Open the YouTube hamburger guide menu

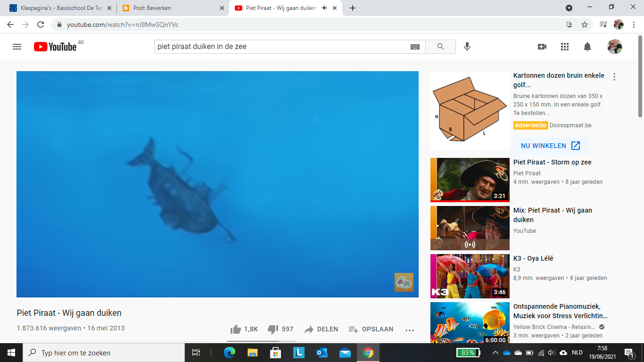tap(17, 47)
